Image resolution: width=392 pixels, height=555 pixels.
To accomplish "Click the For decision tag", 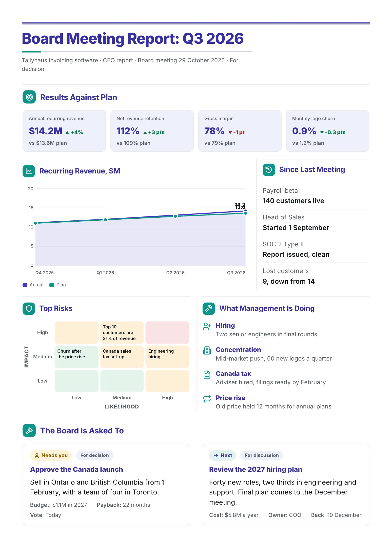I will (95, 455).
